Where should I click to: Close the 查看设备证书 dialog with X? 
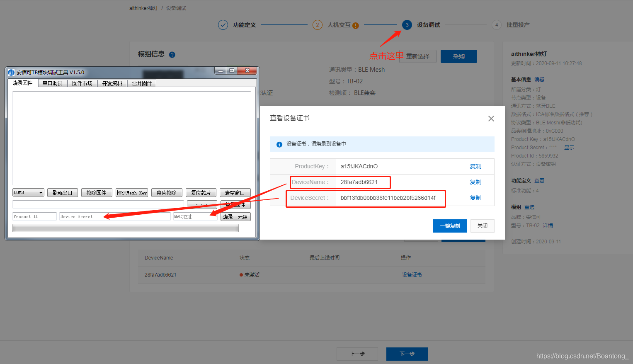[491, 119]
